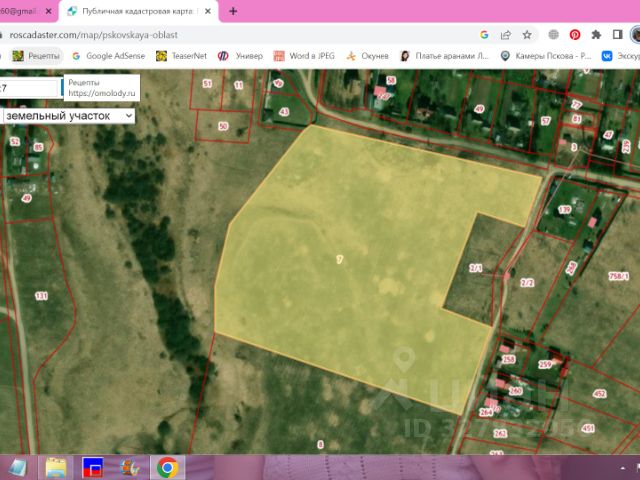Viewport: 640px width, 480px height.
Task: Expand the земельный участок dropdown
Action: point(69,116)
